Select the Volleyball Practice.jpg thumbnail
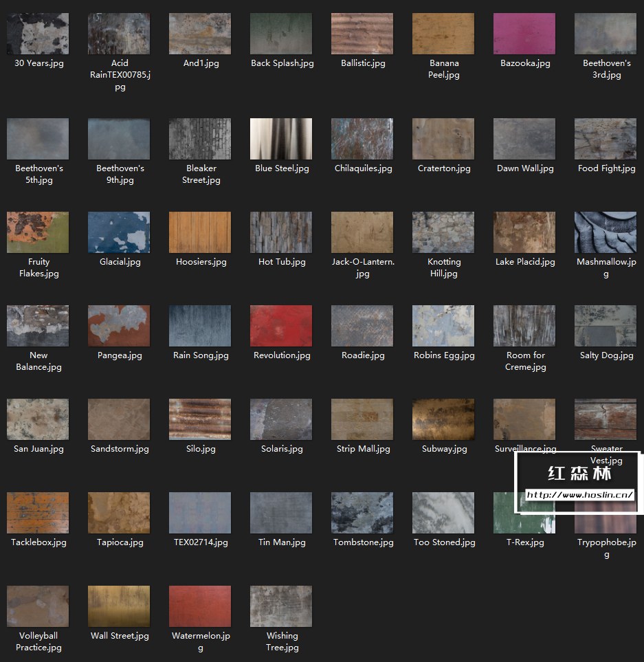This screenshot has height=662, width=644. (38, 606)
